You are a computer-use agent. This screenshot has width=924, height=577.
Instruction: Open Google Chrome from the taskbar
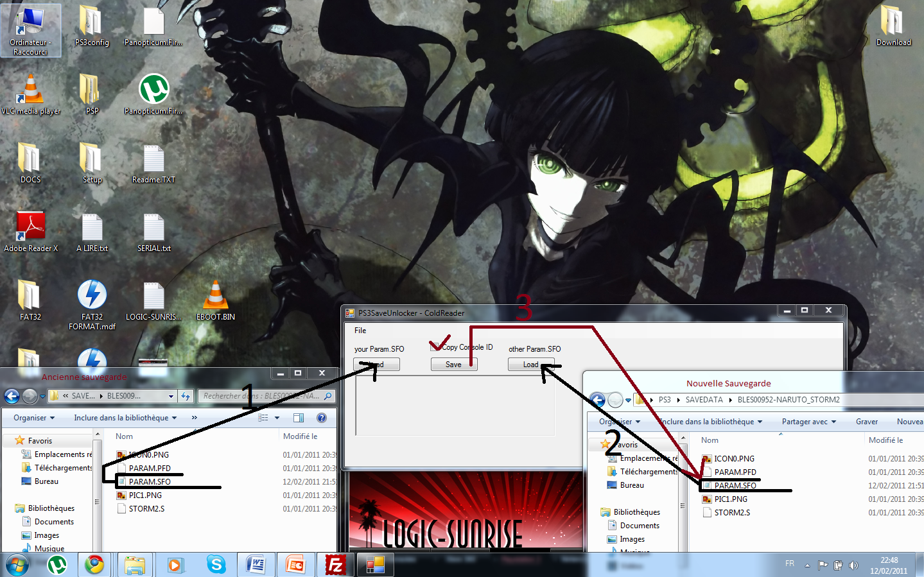(x=95, y=565)
